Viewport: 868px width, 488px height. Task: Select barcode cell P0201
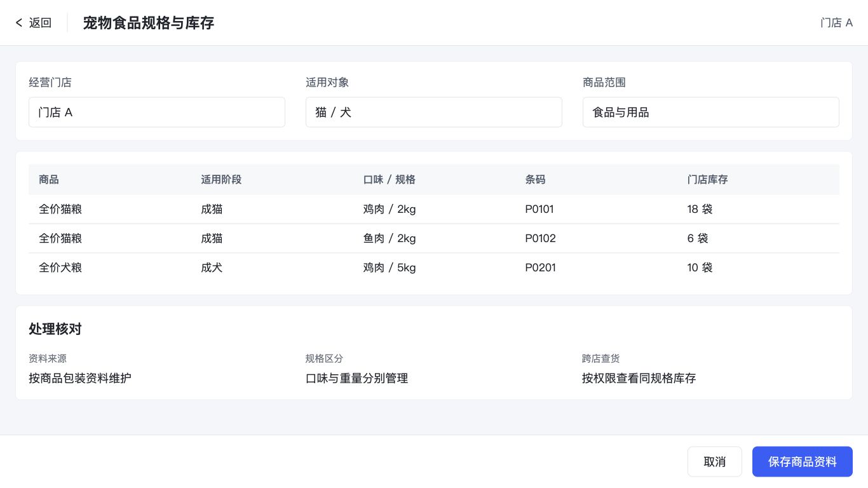(540, 268)
